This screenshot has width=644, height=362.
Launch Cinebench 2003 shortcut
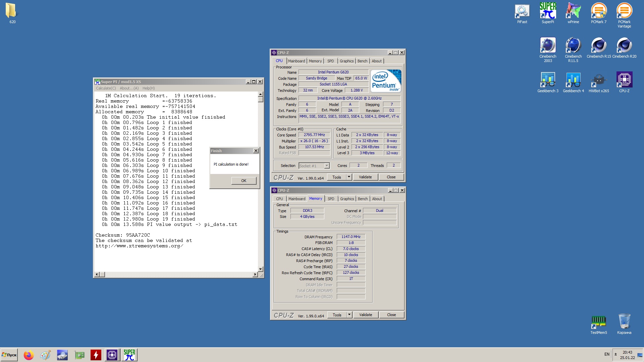(548, 49)
